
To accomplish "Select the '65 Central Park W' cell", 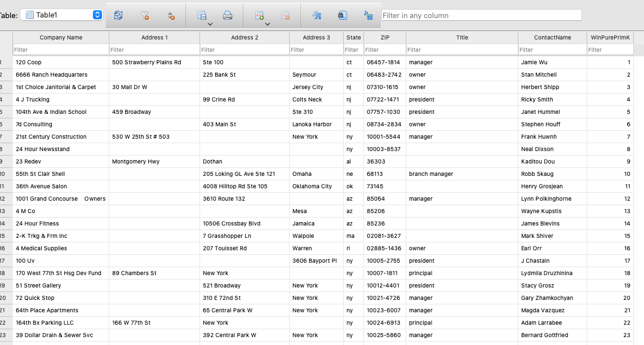I will pyautogui.click(x=245, y=310).
